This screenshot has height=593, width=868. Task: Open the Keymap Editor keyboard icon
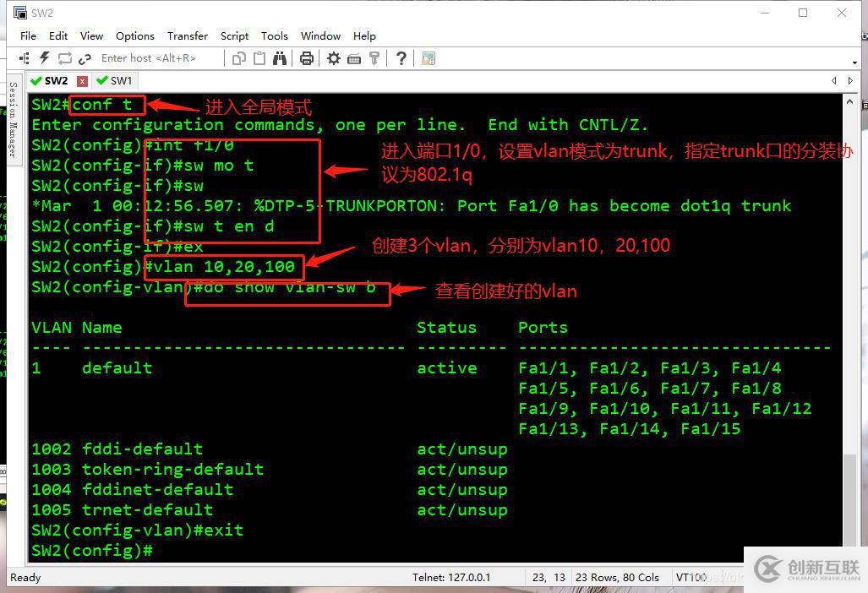[354, 58]
